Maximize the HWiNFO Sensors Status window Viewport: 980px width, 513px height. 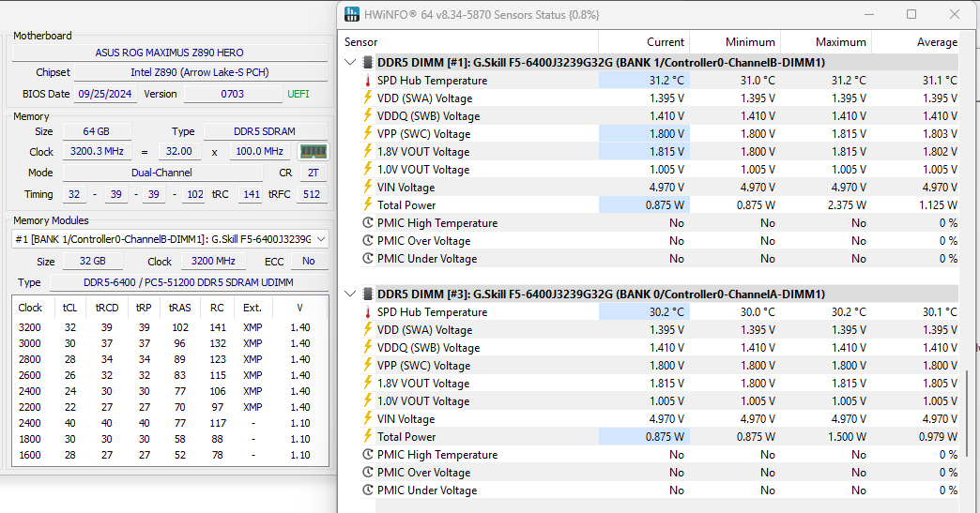[911, 14]
